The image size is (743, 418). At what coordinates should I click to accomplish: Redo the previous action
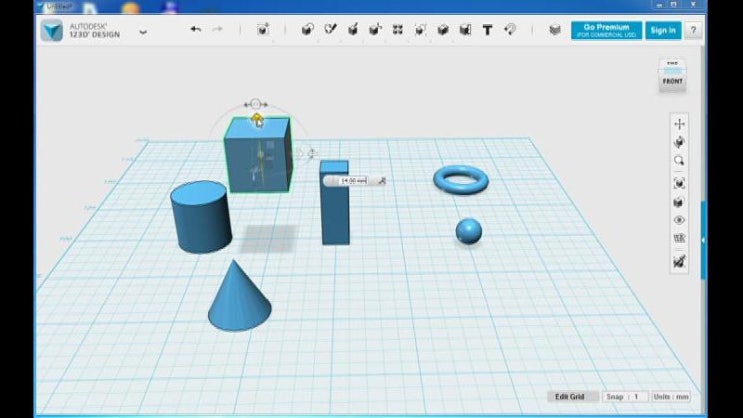[x=217, y=29]
